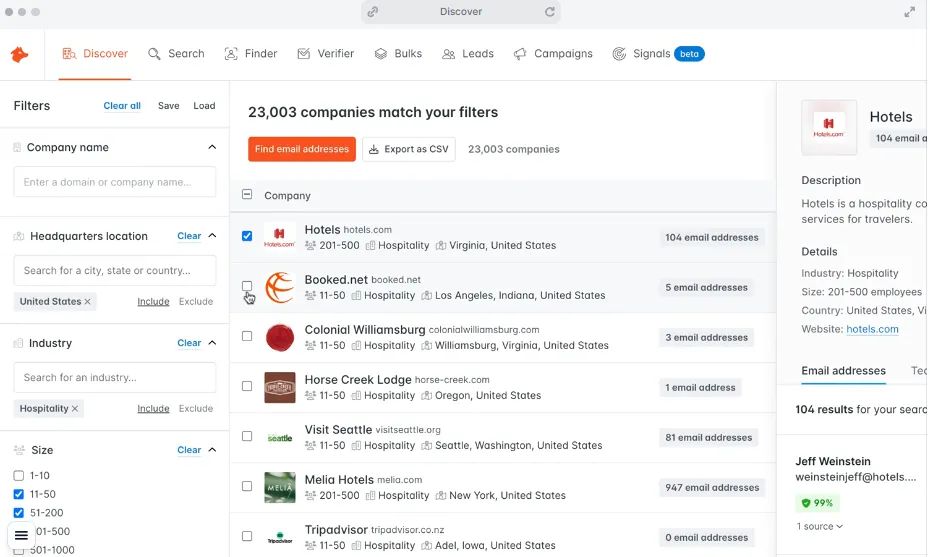The width and height of the screenshot is (930, 557).
Task: Select the Email addresses tab in details
Action: (x=843, y=371)
